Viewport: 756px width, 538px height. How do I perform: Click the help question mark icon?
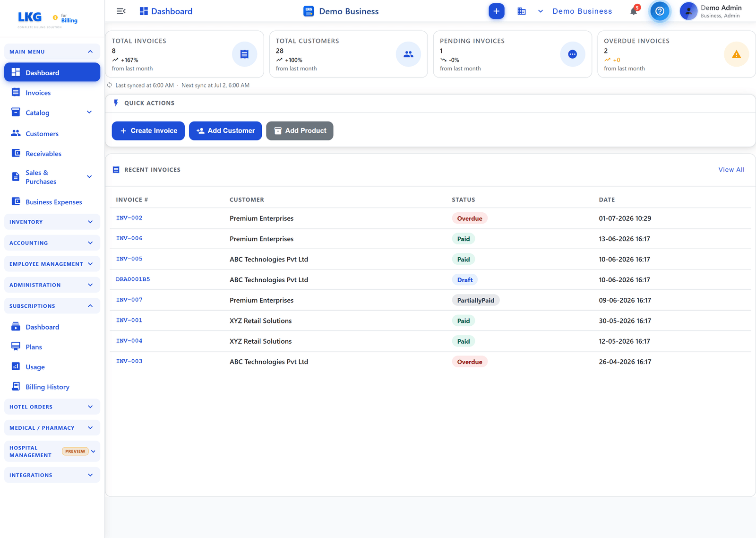coord(660,11)
